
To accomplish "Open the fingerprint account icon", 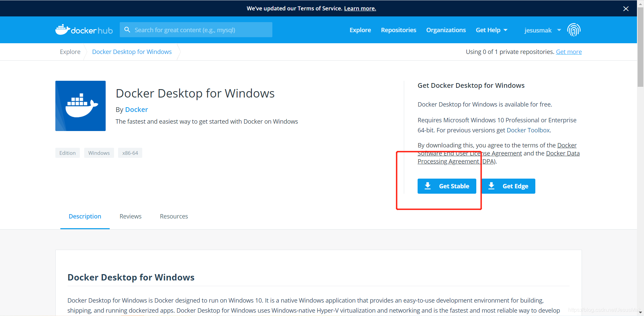I will tap(574, 30).
